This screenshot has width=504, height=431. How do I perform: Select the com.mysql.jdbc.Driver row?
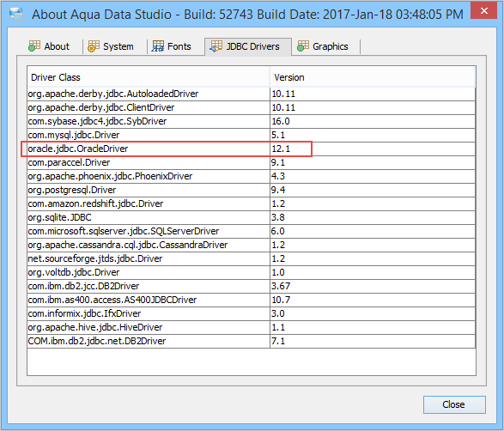[251, 135]
